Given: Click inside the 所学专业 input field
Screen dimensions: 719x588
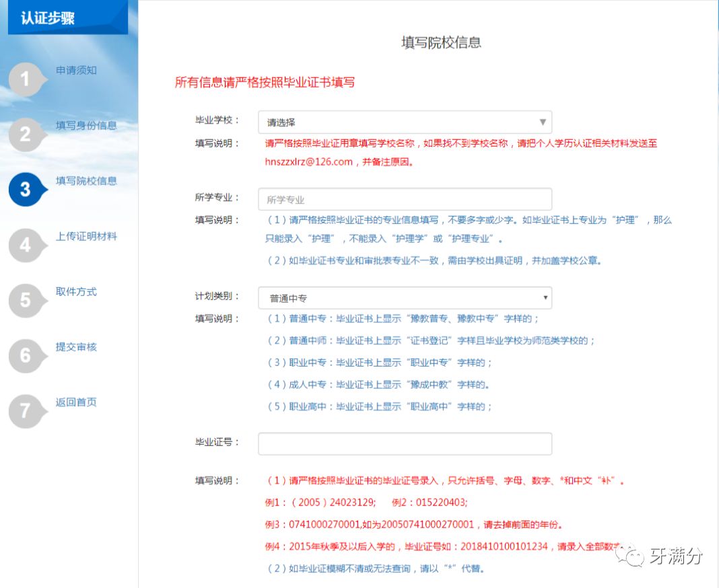Looking at the screenshot, I should click(x=404, y=198).
